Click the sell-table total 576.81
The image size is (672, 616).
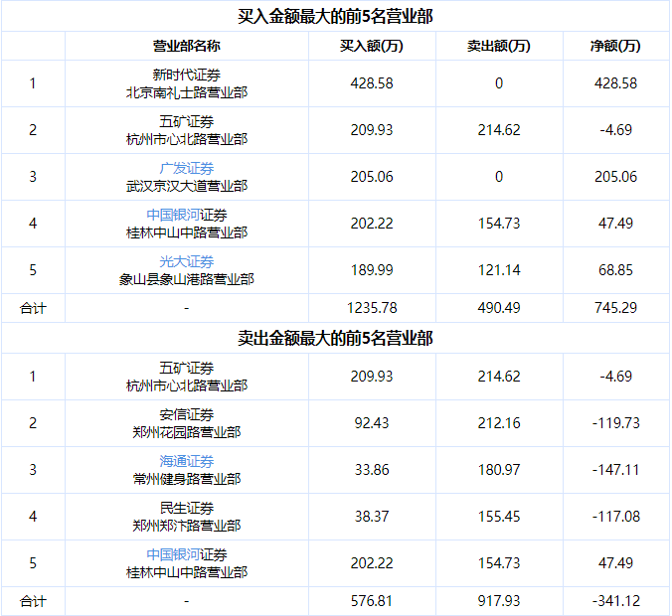(372, 601)
